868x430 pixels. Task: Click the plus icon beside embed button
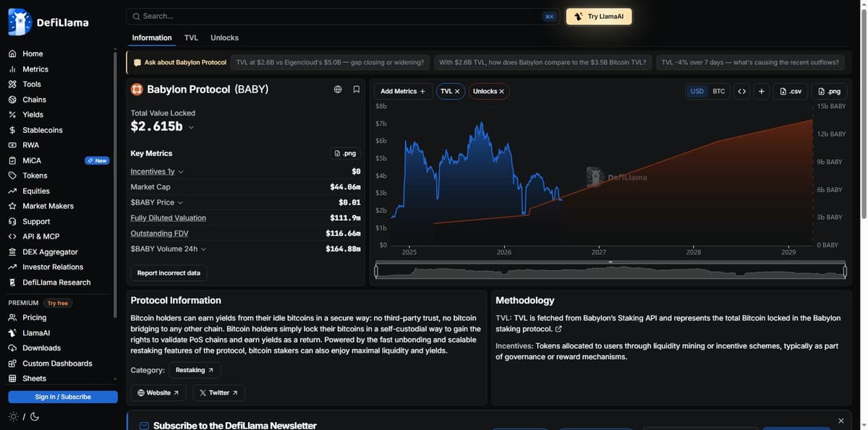[x=761, y=91]
